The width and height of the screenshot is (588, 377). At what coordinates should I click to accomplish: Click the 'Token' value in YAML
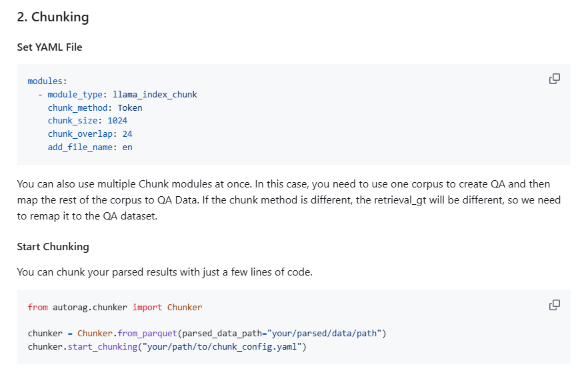pos(130,107)
